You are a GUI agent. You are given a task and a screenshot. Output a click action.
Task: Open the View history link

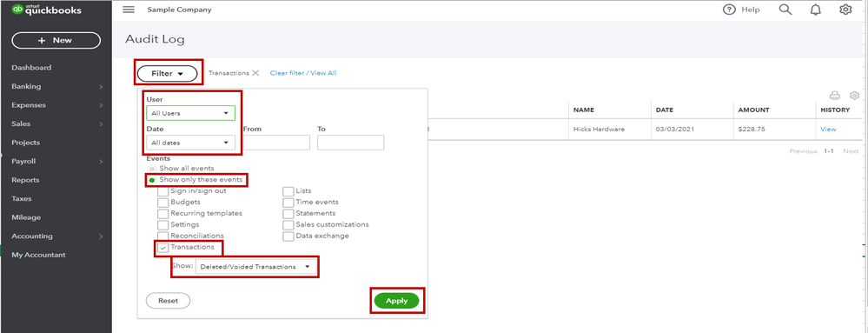(x=828, y=129)
